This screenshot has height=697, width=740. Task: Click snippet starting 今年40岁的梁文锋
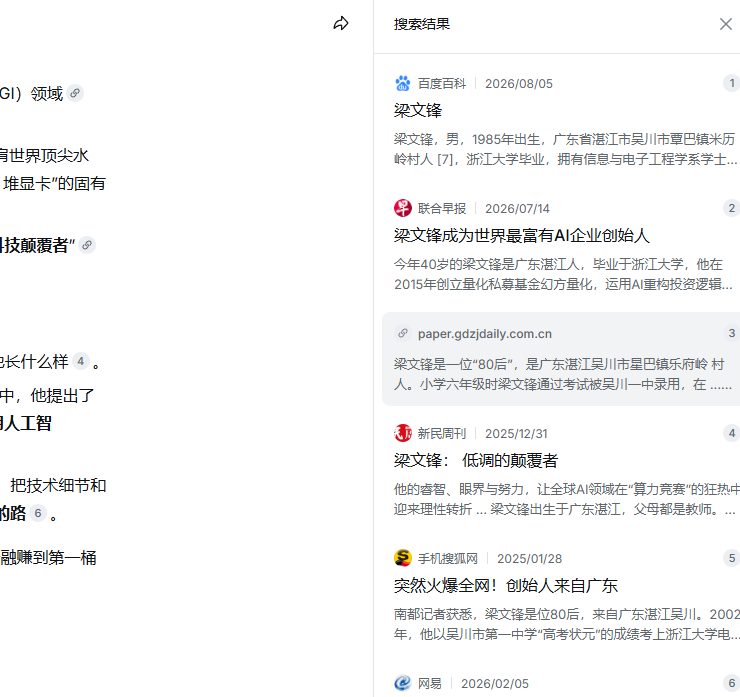[563, 274]
